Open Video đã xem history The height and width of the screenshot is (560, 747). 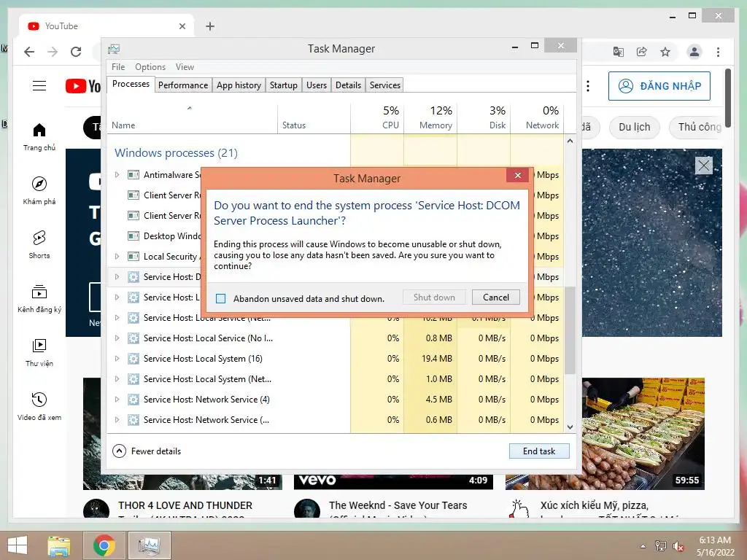tap(39, 406)
